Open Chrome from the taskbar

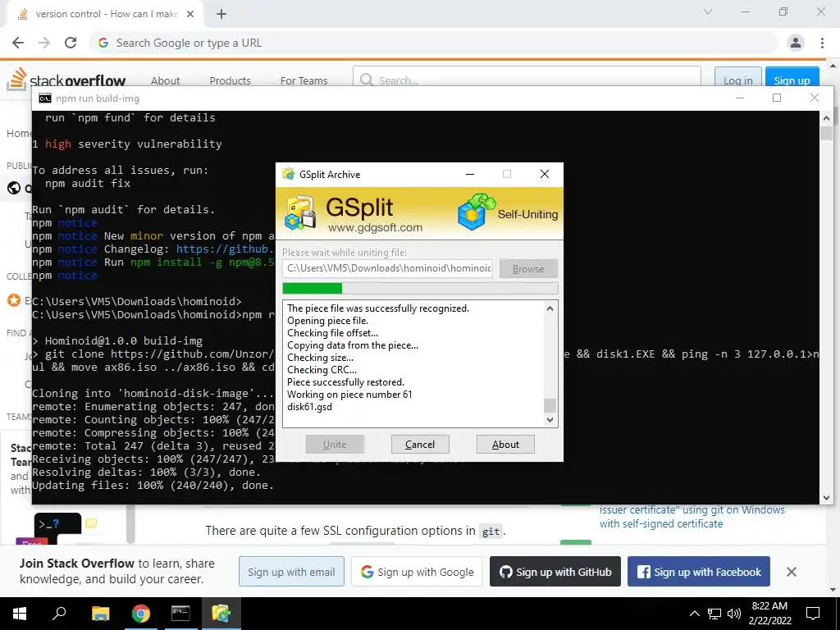(x=141, y=614)
